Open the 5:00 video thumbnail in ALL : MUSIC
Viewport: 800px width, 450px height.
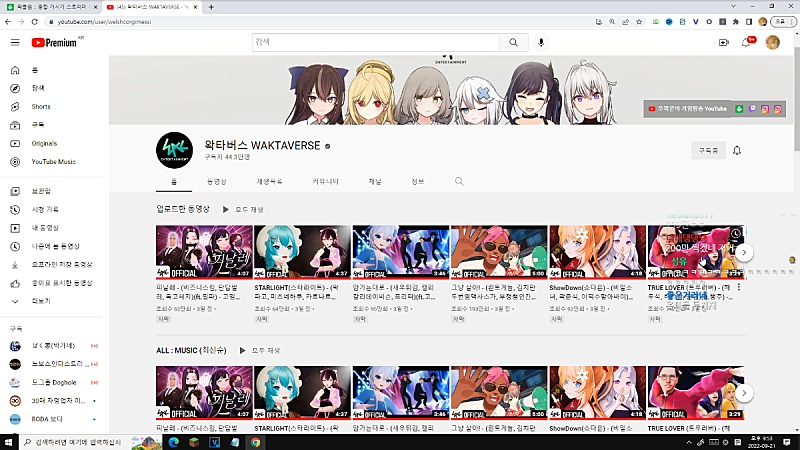click(x=499, y=393)
